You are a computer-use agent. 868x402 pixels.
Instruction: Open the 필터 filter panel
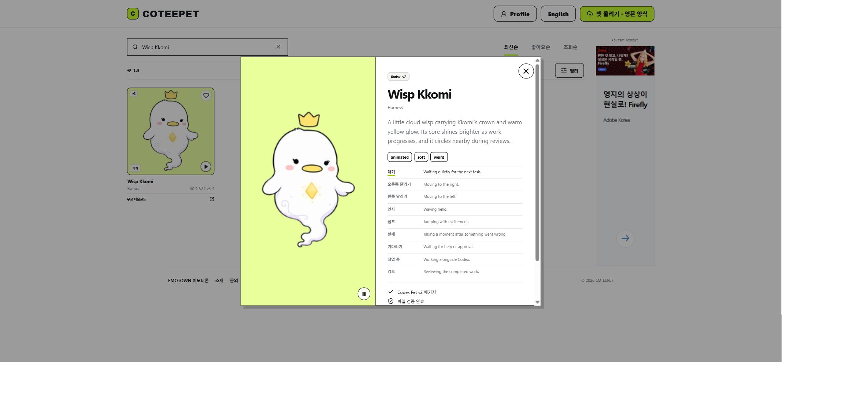570,71
